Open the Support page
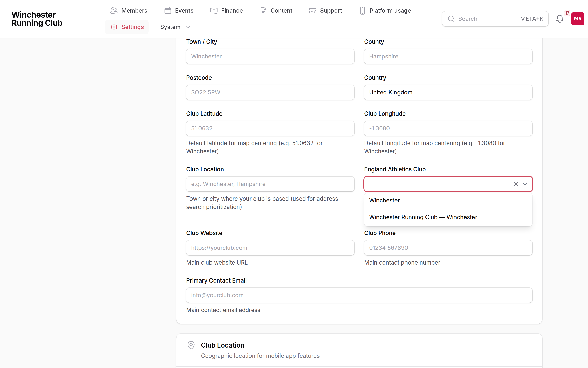 tap(325, 11)
